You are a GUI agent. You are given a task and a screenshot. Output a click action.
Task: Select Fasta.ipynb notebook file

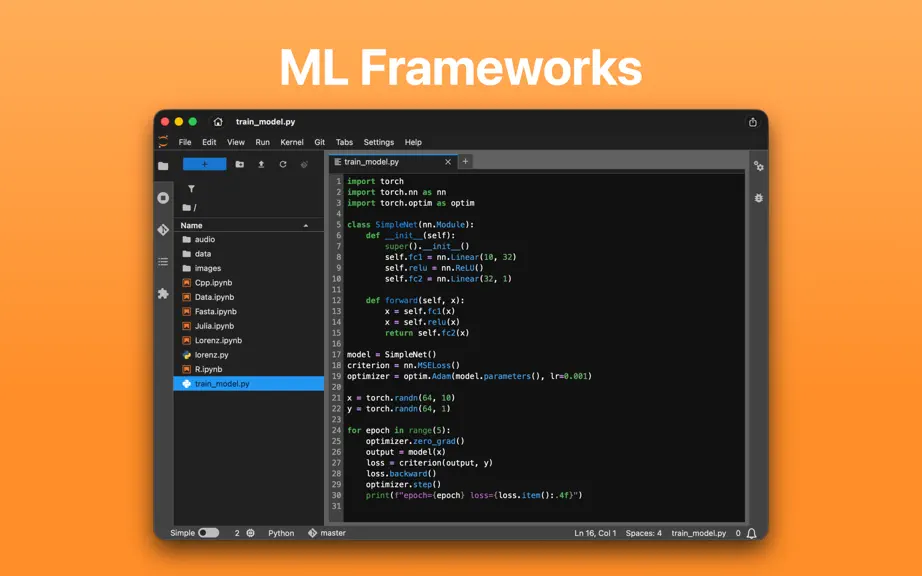[x=248, y=312]
